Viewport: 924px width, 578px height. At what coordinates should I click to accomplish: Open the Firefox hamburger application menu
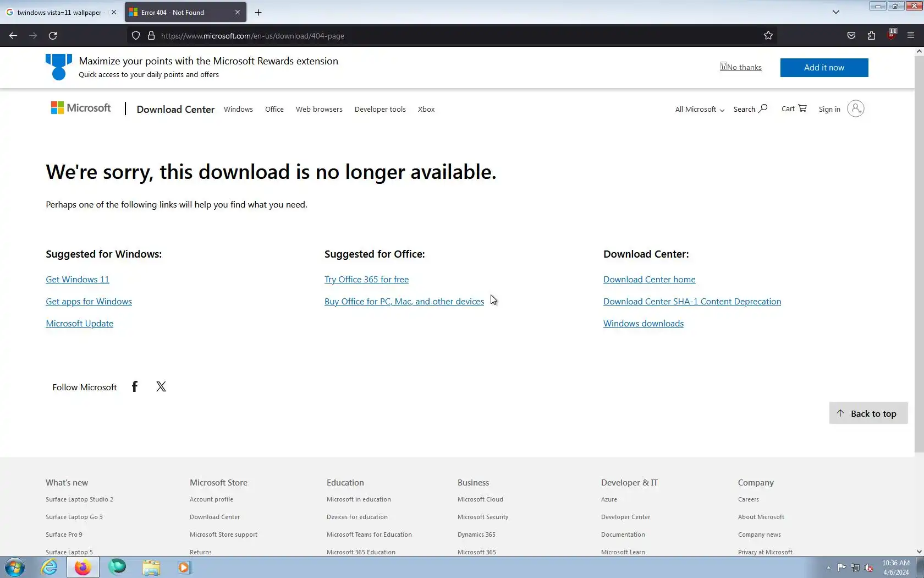click(911, 36)
